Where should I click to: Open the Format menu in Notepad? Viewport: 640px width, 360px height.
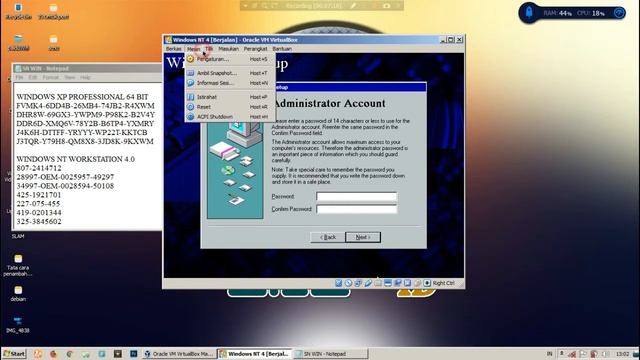click(51, 77)
